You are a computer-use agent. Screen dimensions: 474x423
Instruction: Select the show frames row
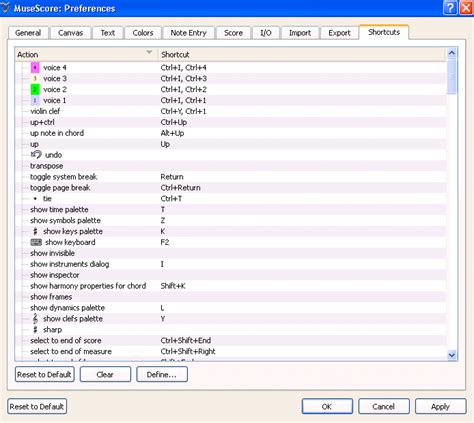click(230, 297)
